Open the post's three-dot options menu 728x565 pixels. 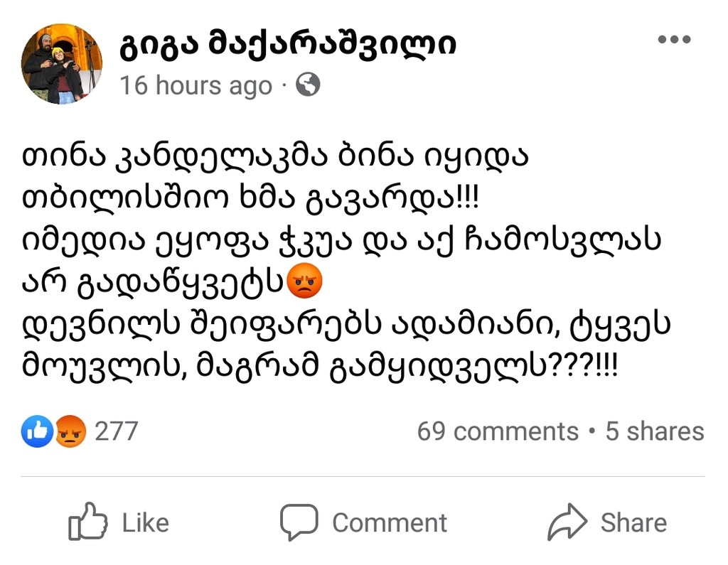pos(674,41)
